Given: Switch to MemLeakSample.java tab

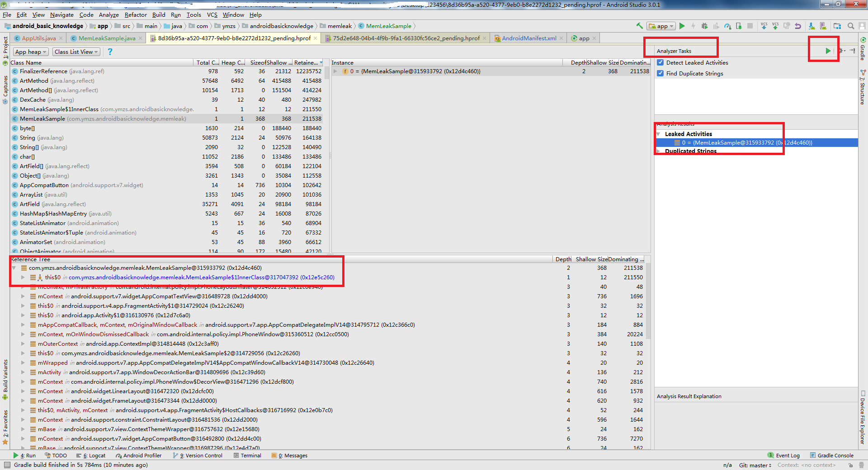Looking at the screenshot, I should (107, 38).
